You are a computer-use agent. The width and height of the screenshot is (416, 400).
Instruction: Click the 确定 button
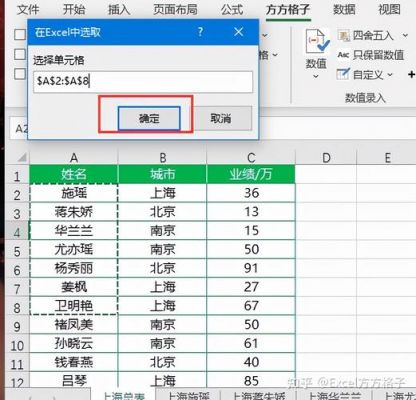(149, 118)
